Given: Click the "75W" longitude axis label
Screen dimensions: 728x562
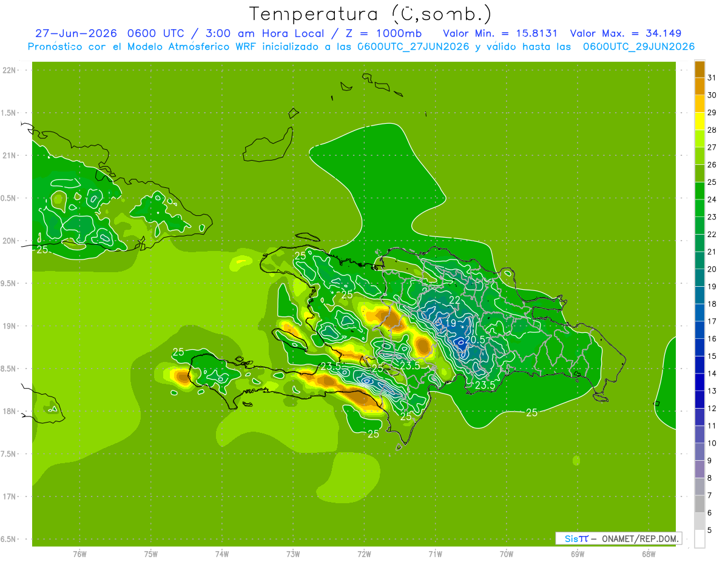Looking at the screenshot, I should tap(151, 554).
